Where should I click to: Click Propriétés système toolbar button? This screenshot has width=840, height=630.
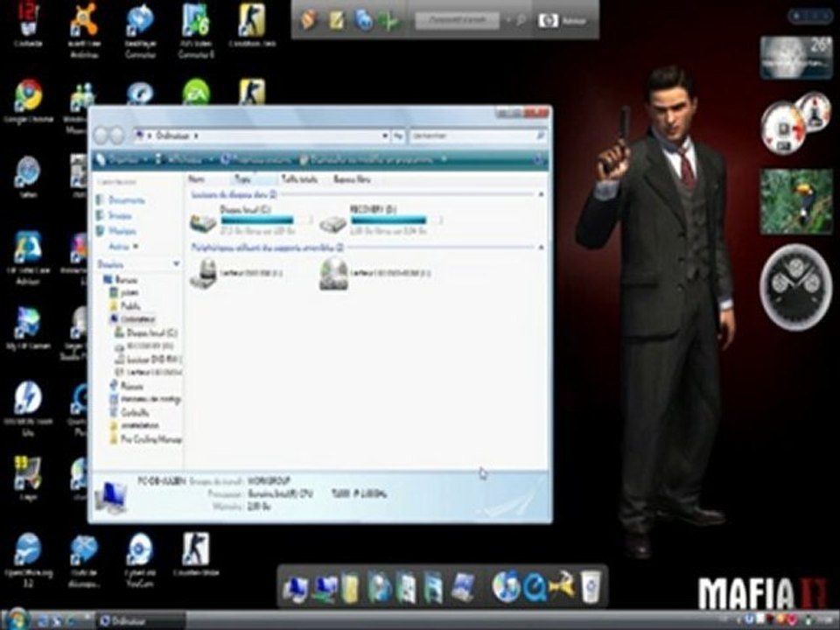coord(256,159)
